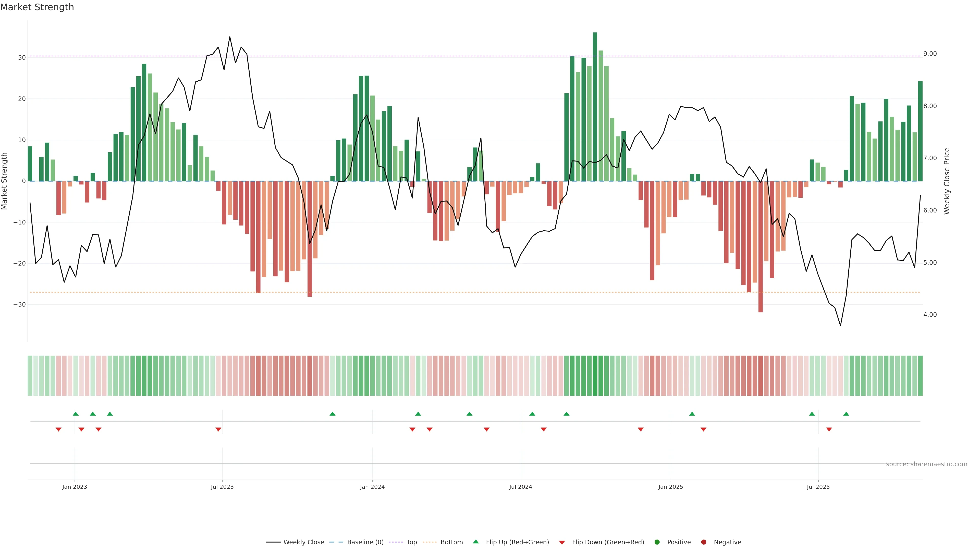
Task: Click the red Negative circle in the legend
Action: pos(703,542)
